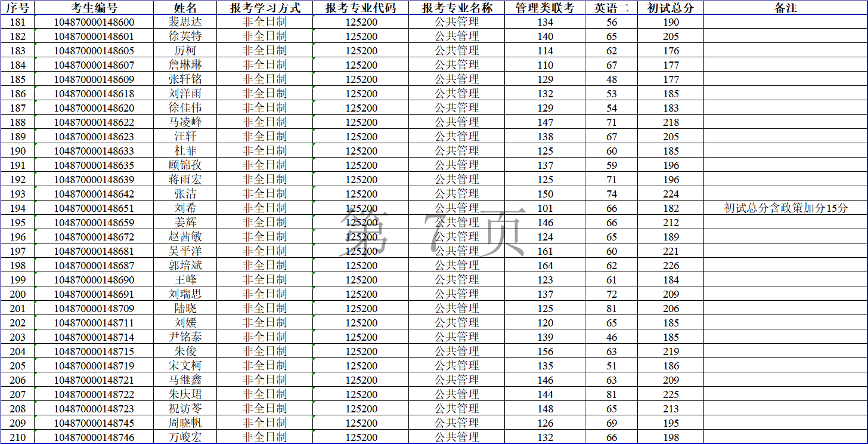Image resolution: width=868 pixels, height=444 pixels.
Task: Click the 报考专业代码 column header
Action: pyautogui.click(x=361, y=8)
